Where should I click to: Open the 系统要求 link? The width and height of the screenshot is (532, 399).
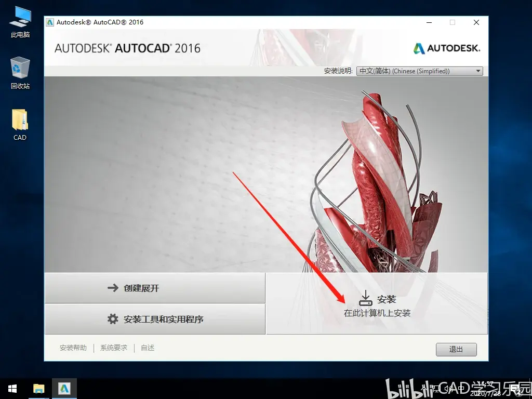tap(114, 348)
